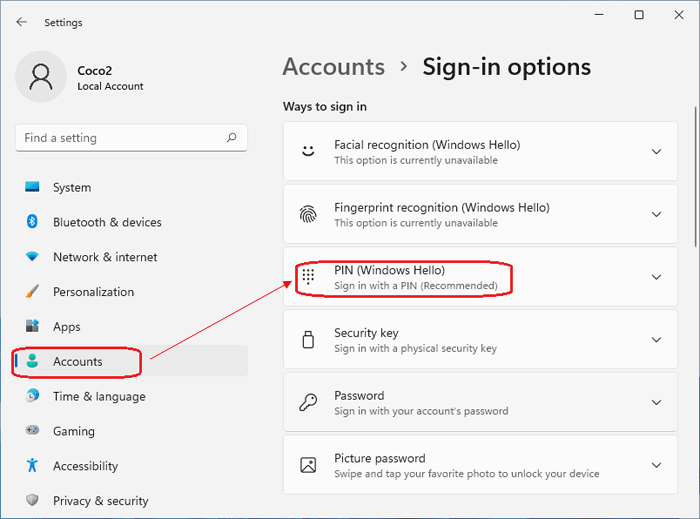The height and width of the screenshot is (519, 700).
Task: Click Sign in with a PIN (Recommended)
Action: pyautogui.click(x=416, y=286)
